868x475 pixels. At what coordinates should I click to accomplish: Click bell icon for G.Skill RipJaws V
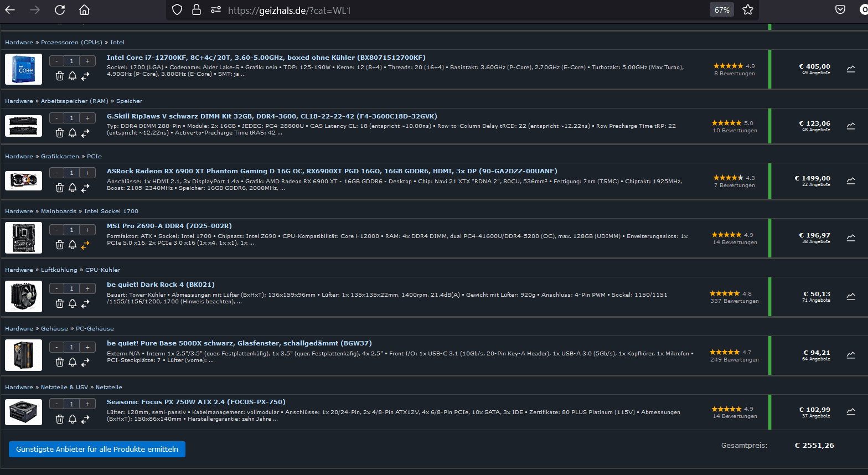[73, 133]
